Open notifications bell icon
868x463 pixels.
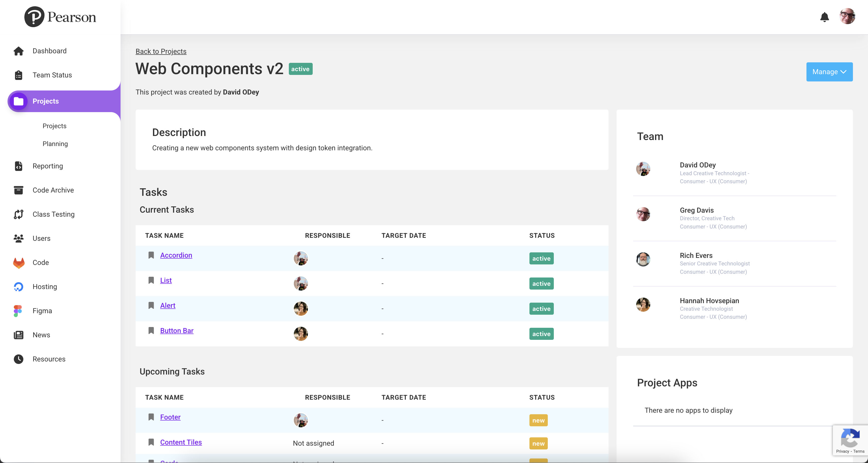[x=824, y=17]
